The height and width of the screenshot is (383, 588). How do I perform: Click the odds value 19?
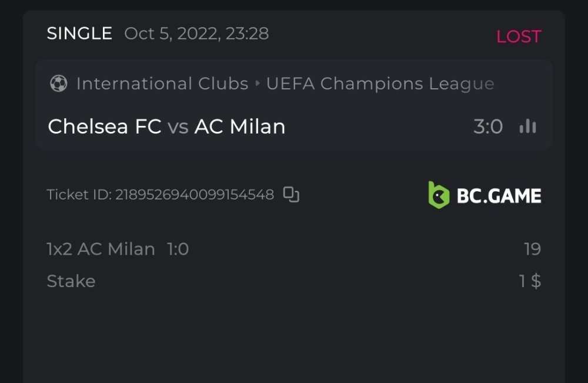point(532,249)
